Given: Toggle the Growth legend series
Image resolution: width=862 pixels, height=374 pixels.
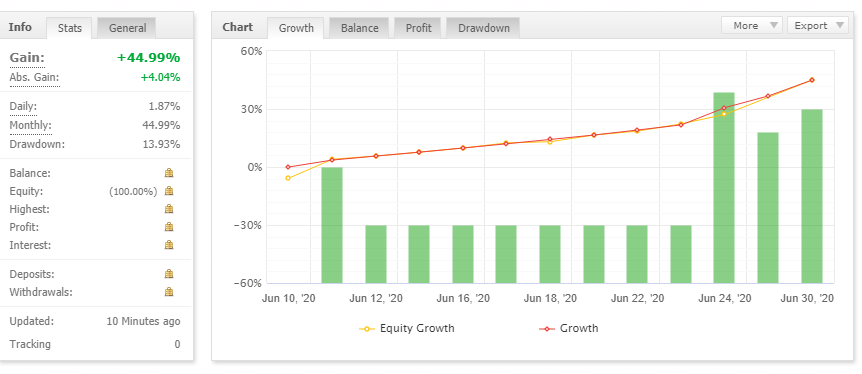Looking at the screenshot, I should coord(569,328).
